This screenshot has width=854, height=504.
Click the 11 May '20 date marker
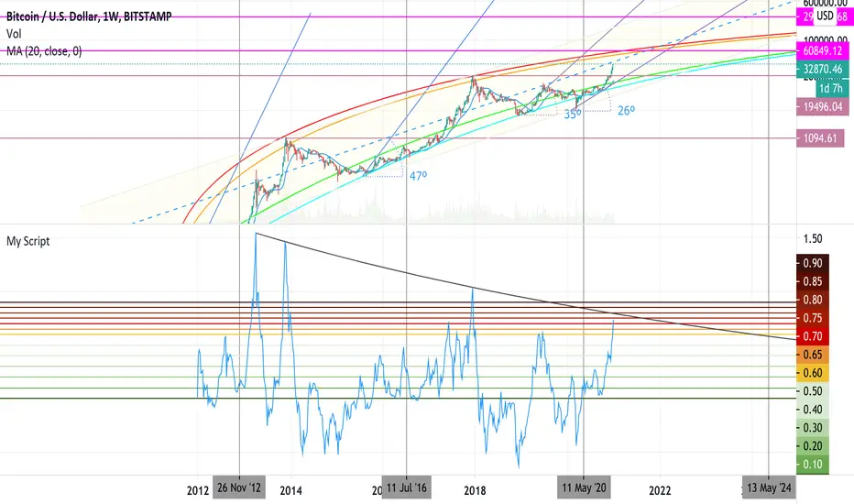584,488
